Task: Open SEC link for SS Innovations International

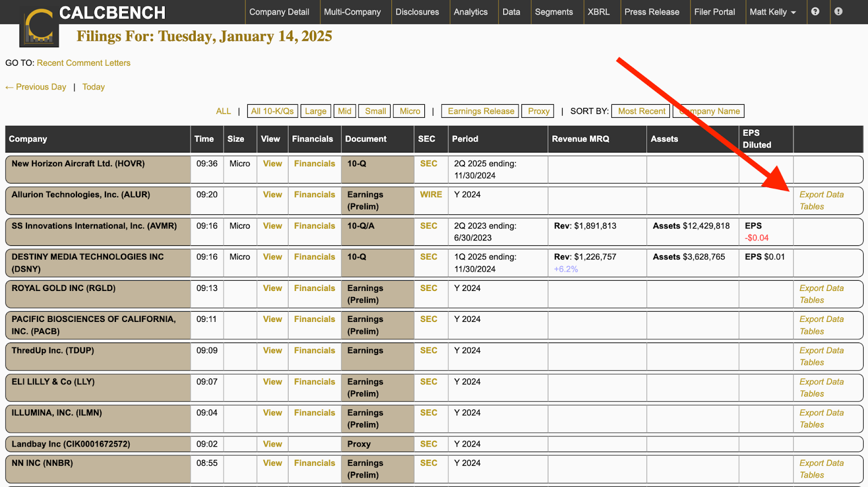Action: point(429,226)
